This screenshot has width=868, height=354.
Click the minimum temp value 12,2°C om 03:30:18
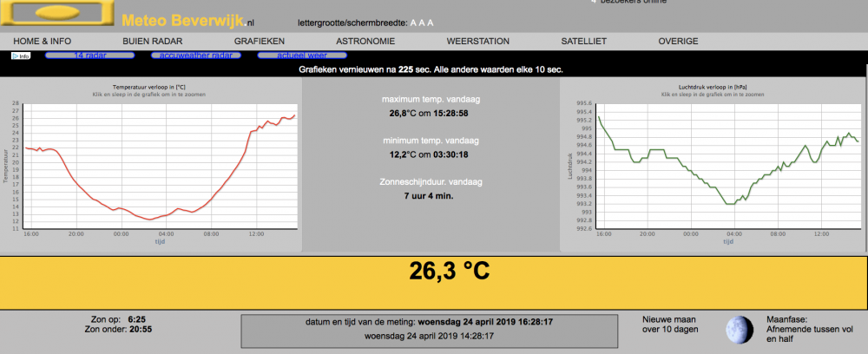pyautogui.click(x=429, y=154)
